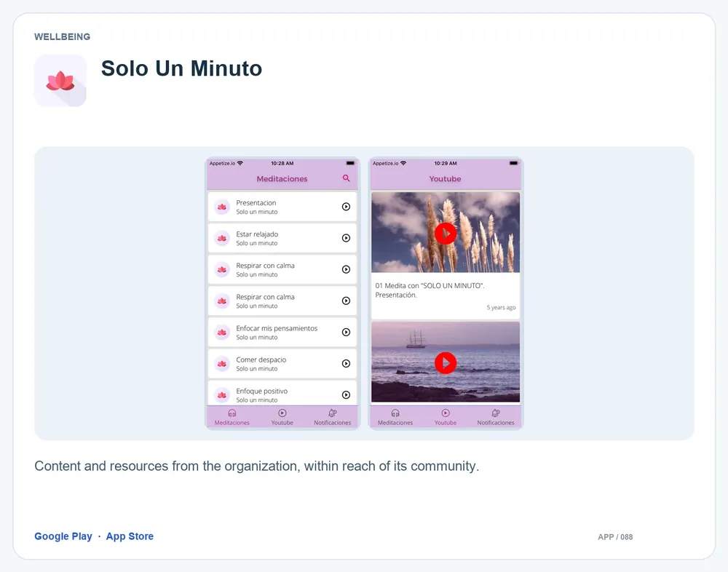This screenshot has height=572, width=728.
Task: Select the Presentacion row text
Action: 257,207
